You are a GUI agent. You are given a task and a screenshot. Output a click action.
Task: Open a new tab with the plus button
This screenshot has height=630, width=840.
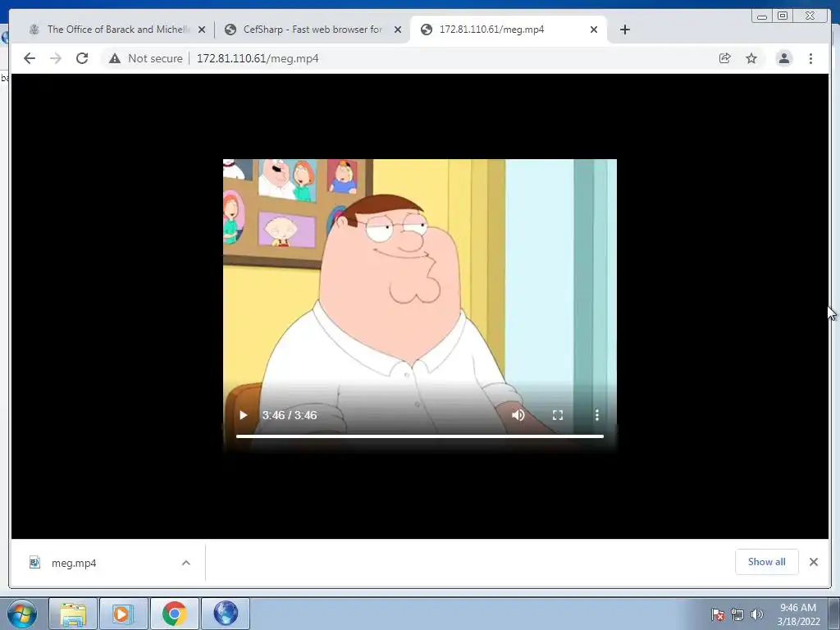coord(624,30)
